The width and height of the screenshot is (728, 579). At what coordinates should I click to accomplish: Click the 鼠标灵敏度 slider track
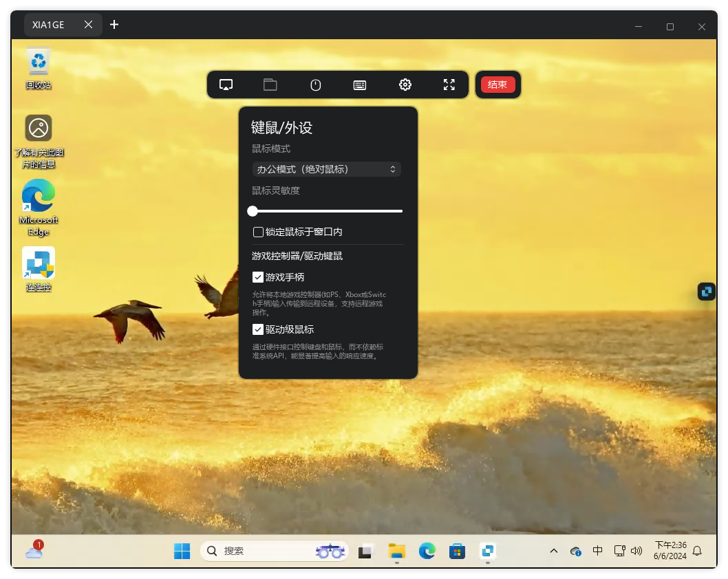coord(328,211)
